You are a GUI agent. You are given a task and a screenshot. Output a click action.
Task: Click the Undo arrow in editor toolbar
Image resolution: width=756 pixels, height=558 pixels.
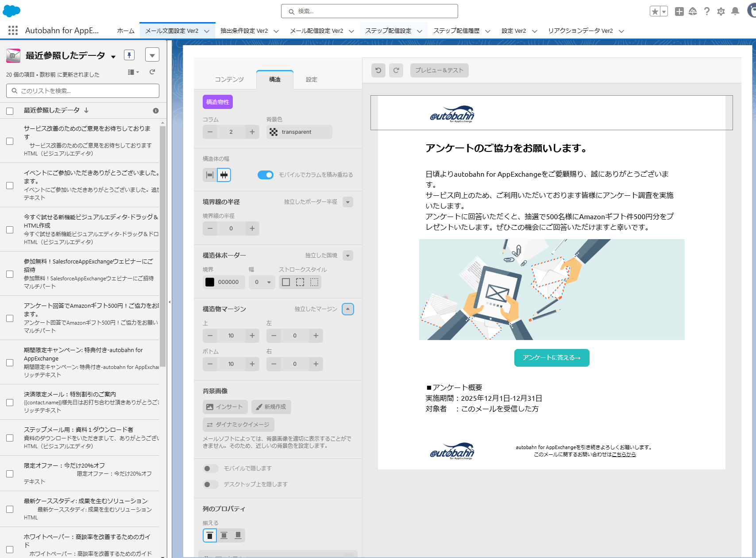(378, 70)
